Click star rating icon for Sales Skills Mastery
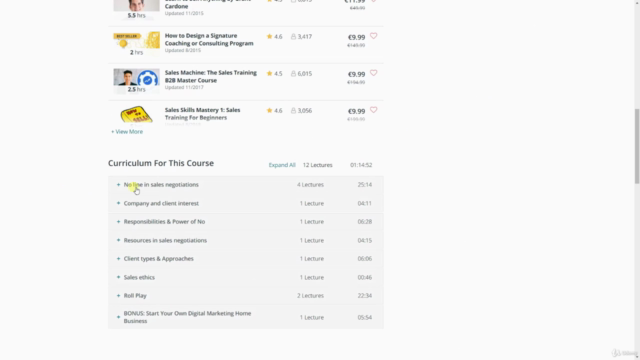This screenshot has height=360, width=640. tap(269, 111)
